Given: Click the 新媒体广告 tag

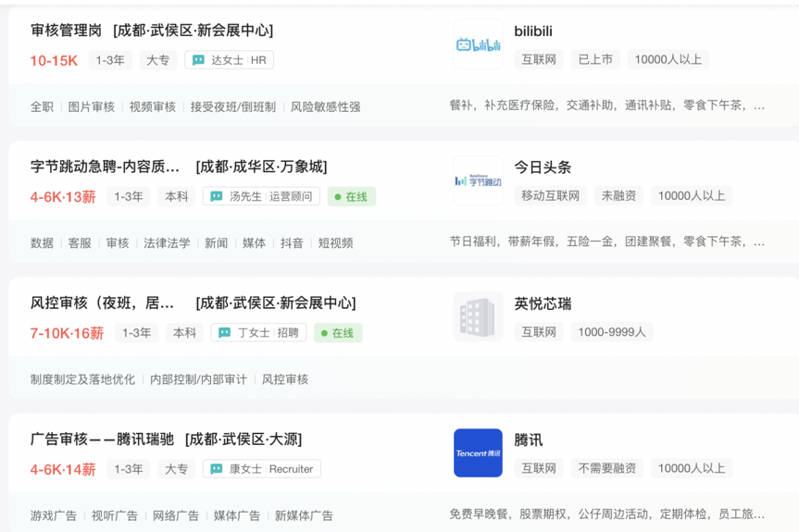Looking at the screenshot, I should tap(304, 515).
